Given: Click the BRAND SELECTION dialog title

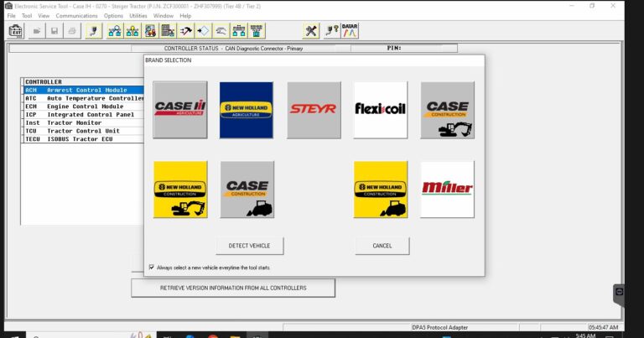Looking at the screenshot, I should tap(169, 60).
